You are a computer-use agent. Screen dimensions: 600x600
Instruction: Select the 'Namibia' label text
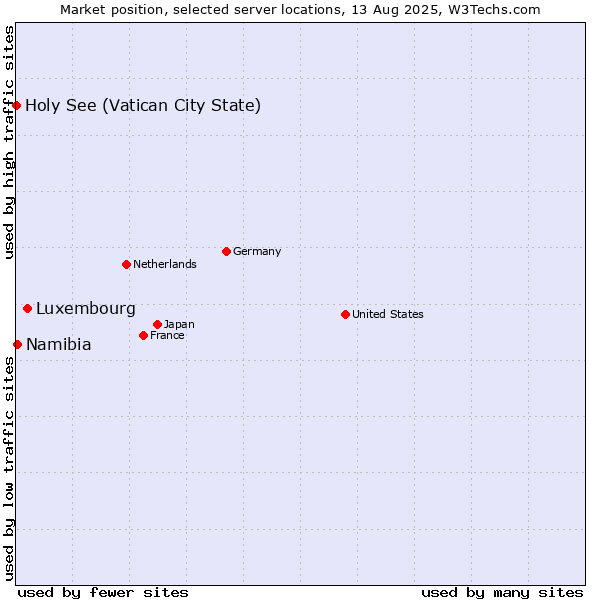pyautogui.click(x=59, y=344)
